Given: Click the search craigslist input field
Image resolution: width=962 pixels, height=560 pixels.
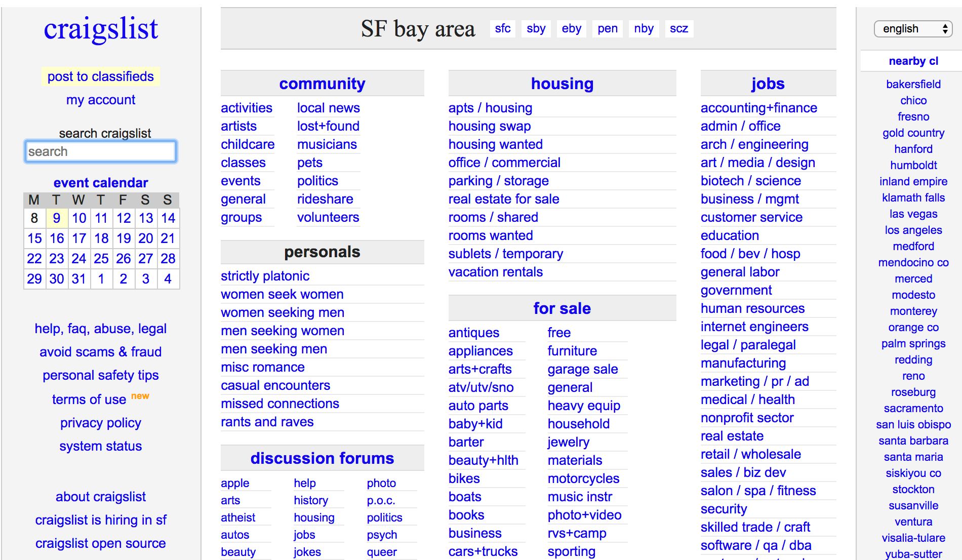Looking at the screenshot, I should tap(101, 151).
